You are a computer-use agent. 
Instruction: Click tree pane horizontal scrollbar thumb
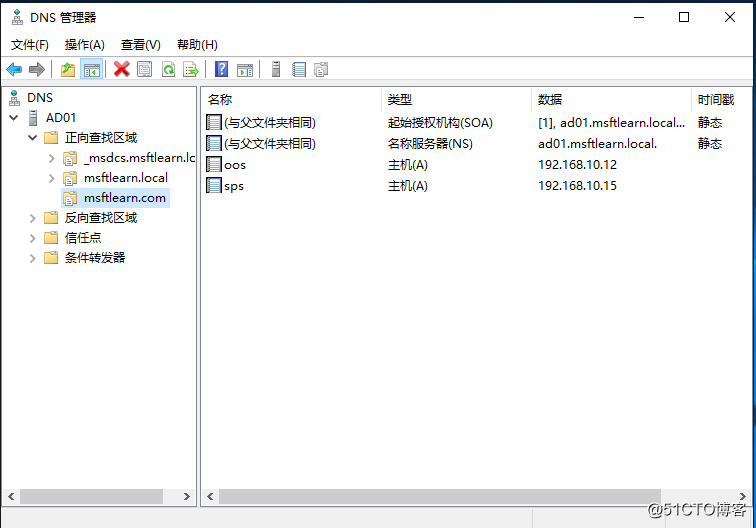click(91, 496)
